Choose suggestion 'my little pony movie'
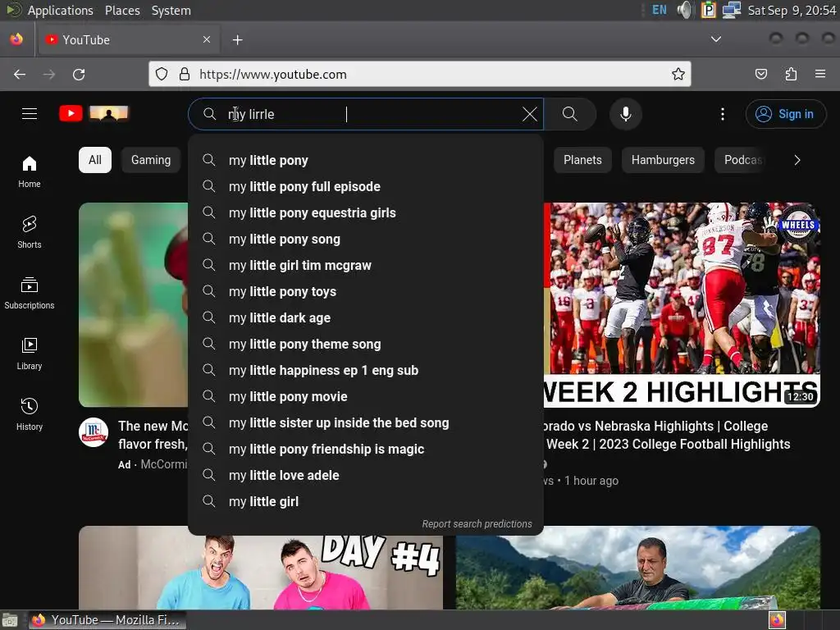This screenshot has width=840, height=630. (366, 396)
